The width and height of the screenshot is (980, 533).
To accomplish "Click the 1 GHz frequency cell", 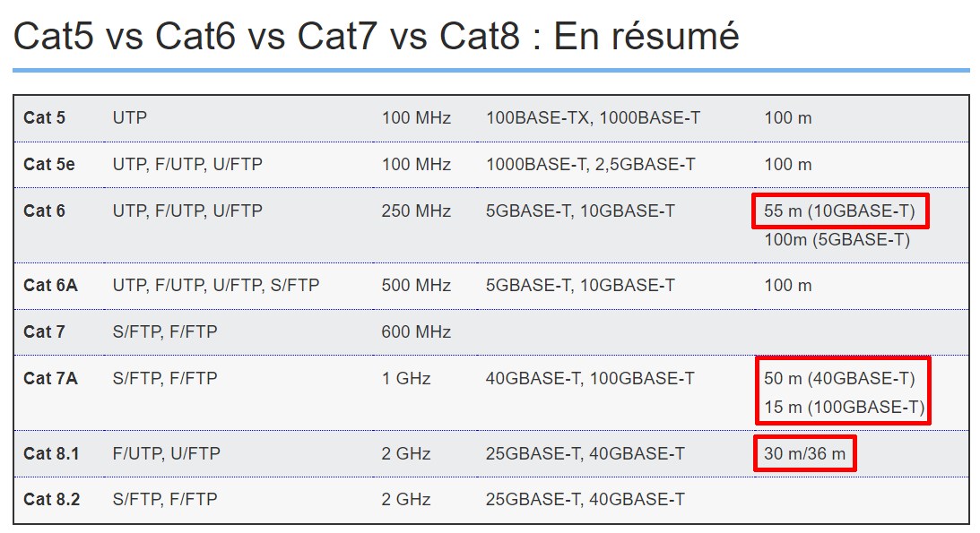I will pyautogui.click(x=405, y=378).
